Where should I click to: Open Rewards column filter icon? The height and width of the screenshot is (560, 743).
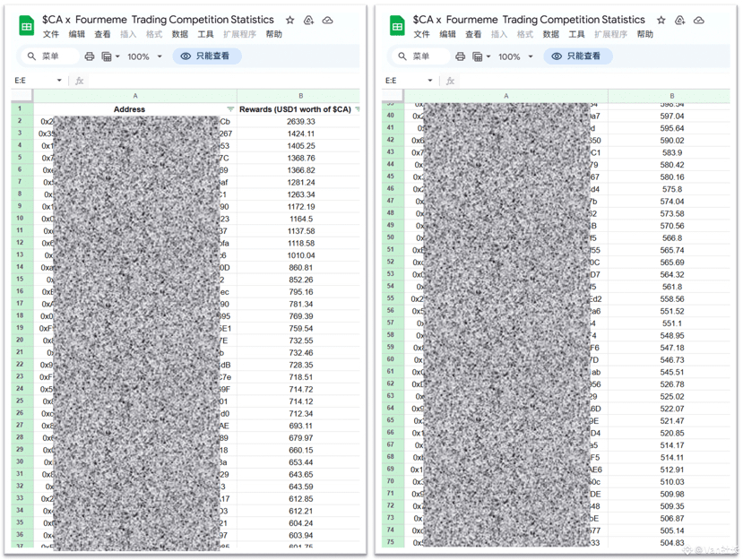357,109
